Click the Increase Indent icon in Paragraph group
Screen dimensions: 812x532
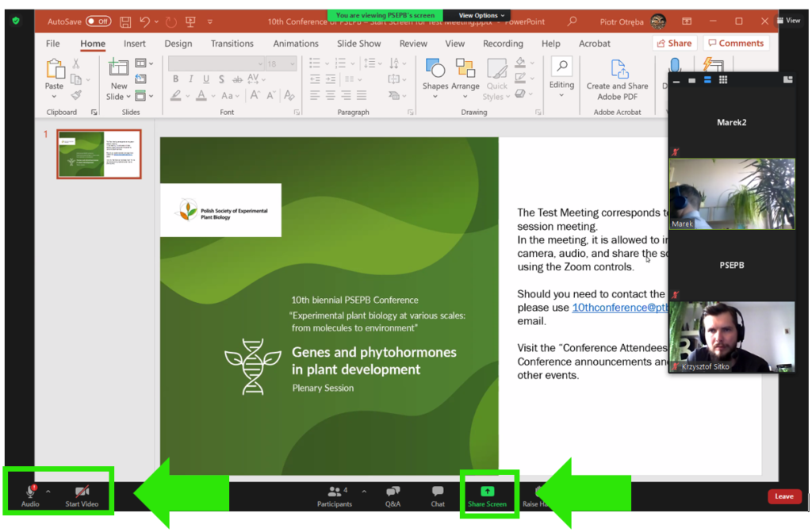click(331, 79)
